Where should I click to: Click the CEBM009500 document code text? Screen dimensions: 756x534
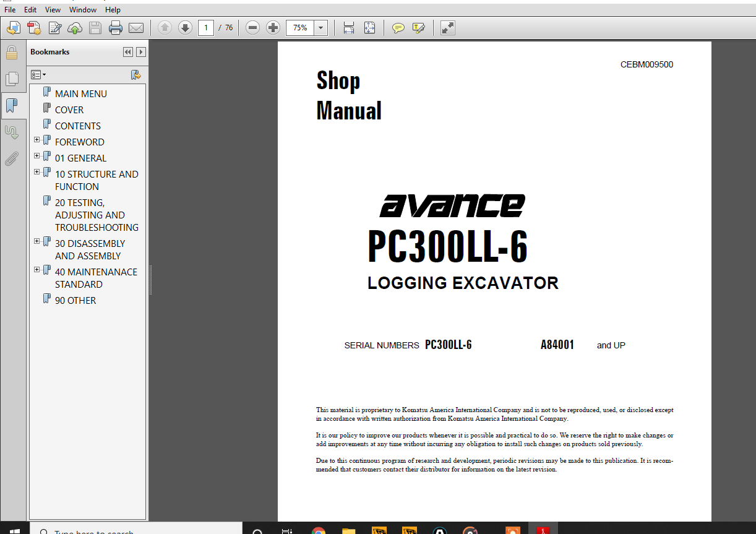click(x=646, y=65)
